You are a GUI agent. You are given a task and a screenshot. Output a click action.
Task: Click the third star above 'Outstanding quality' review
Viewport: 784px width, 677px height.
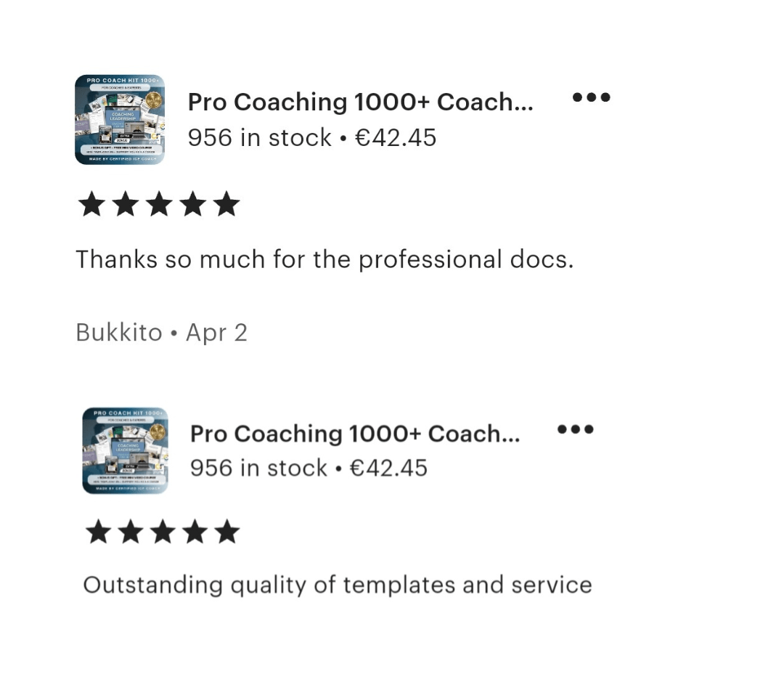tap(163, 532)
